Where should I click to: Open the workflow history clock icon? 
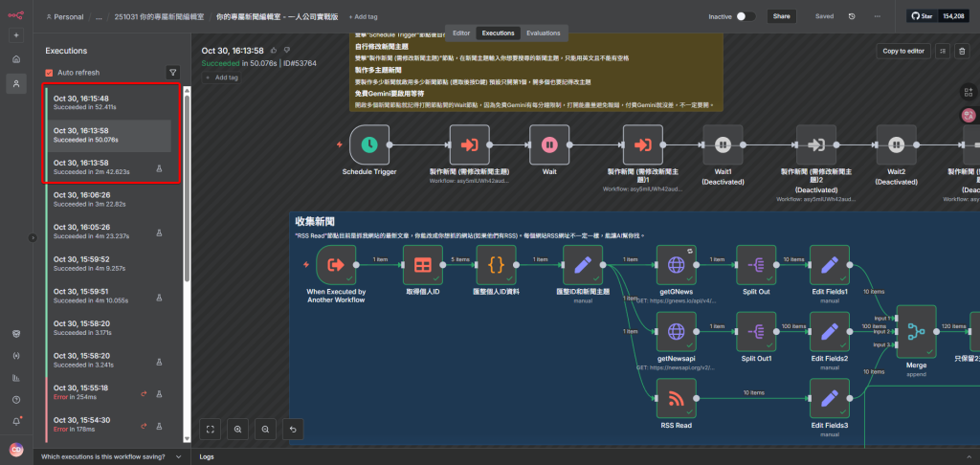pos(852,16)
